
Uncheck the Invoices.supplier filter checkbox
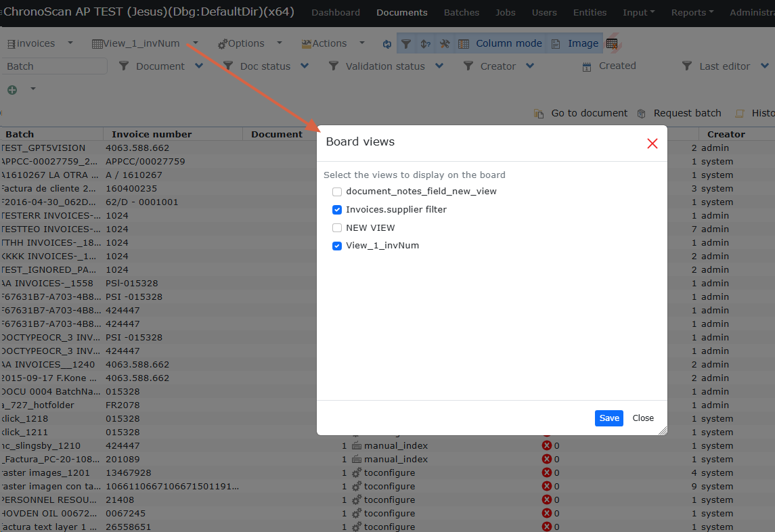tap(337, 210)
